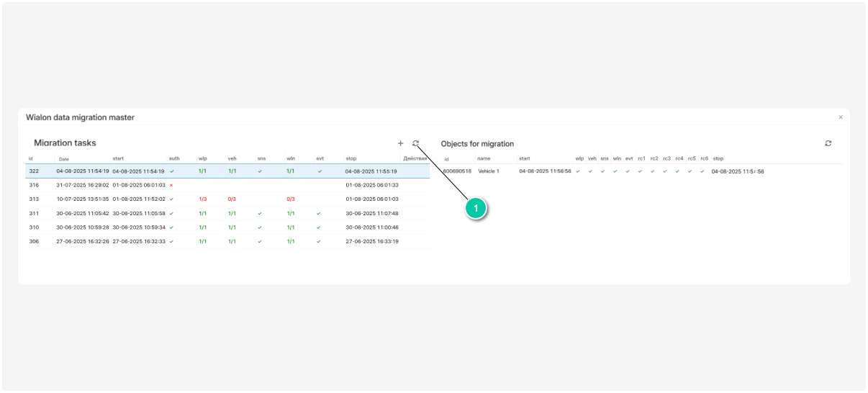Click object id 600690518

(x=457, y=171)
